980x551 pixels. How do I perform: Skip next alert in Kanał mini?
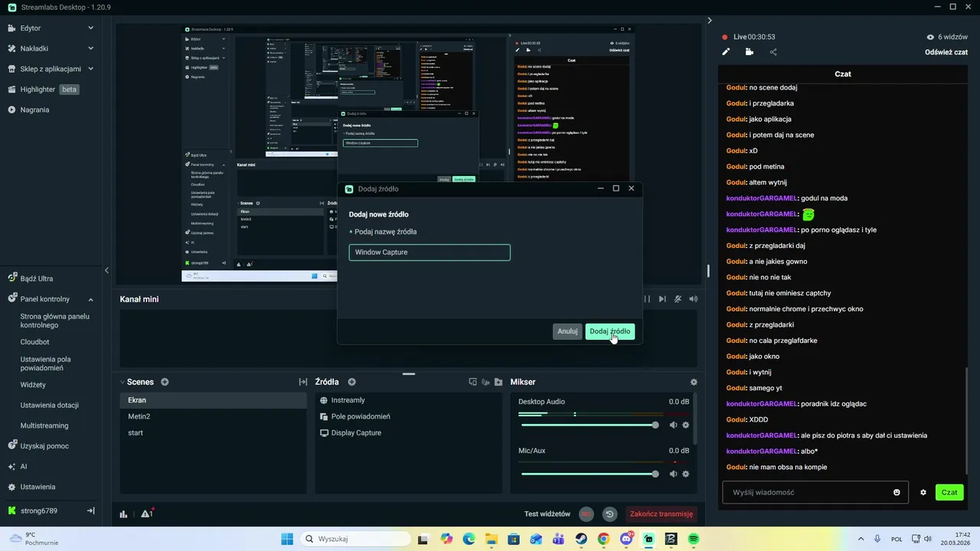[x=662, y=299]
